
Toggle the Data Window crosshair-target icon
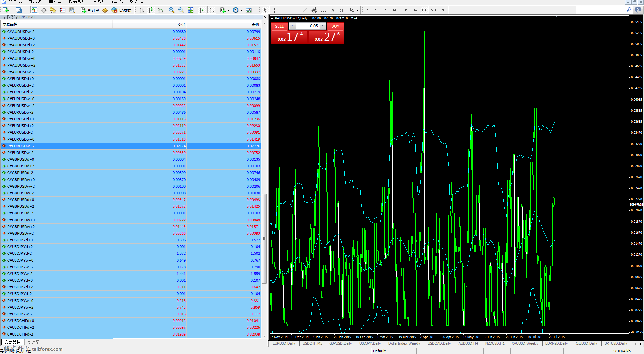click(x=44, y=10)
